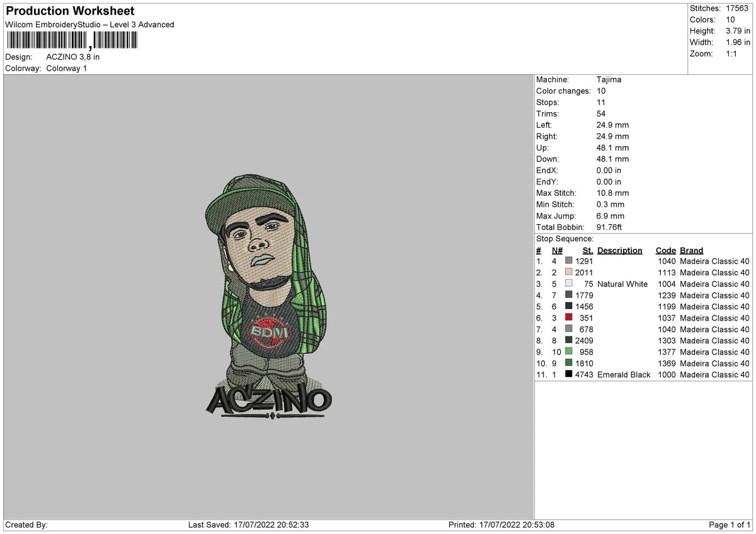
Task: Click the Max Jump value '6.9 mm'
Action: [x=610, y=215]
